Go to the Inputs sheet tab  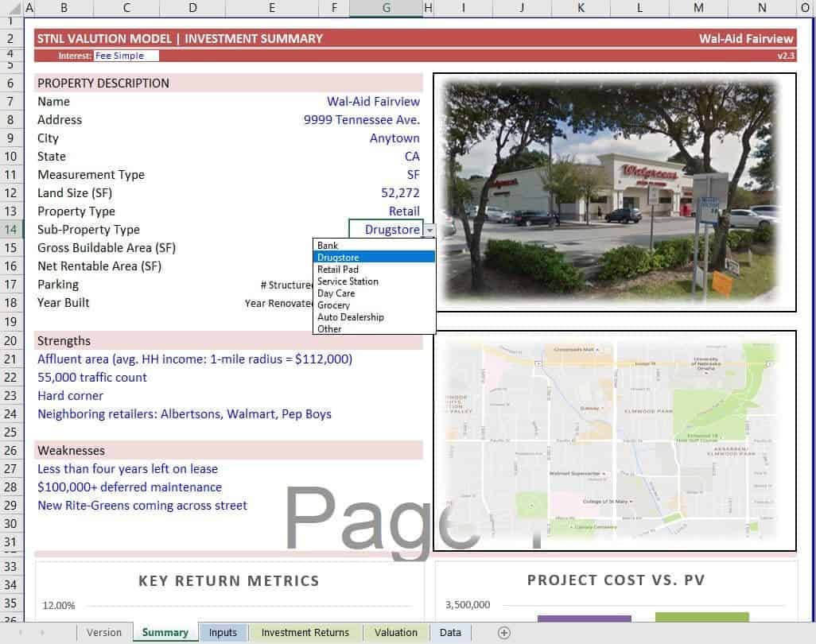pos(223,633)
